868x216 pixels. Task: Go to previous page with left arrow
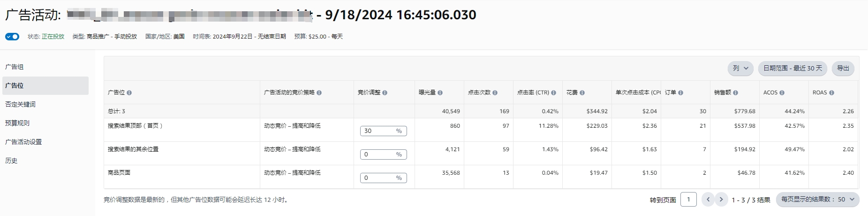pos(708,200)
